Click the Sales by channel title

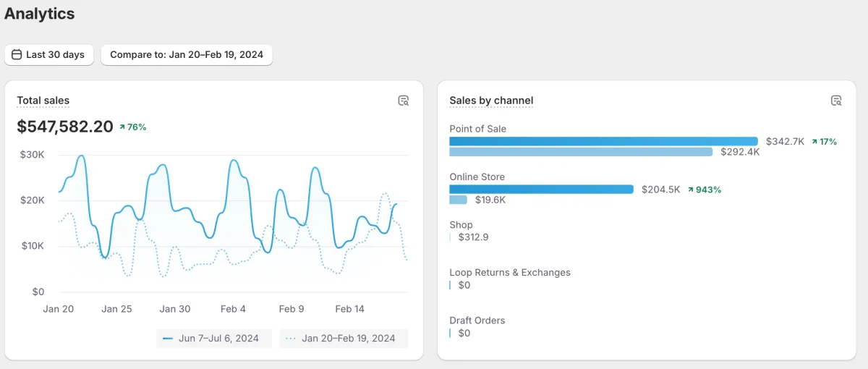pos(491,101)
